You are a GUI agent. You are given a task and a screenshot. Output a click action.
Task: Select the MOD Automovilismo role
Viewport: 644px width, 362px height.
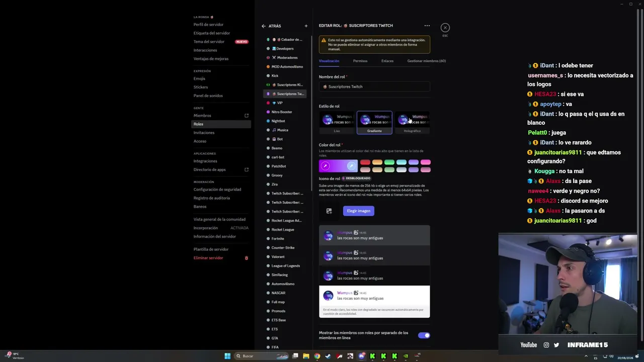pyautogui.click(x=285, y=67)
